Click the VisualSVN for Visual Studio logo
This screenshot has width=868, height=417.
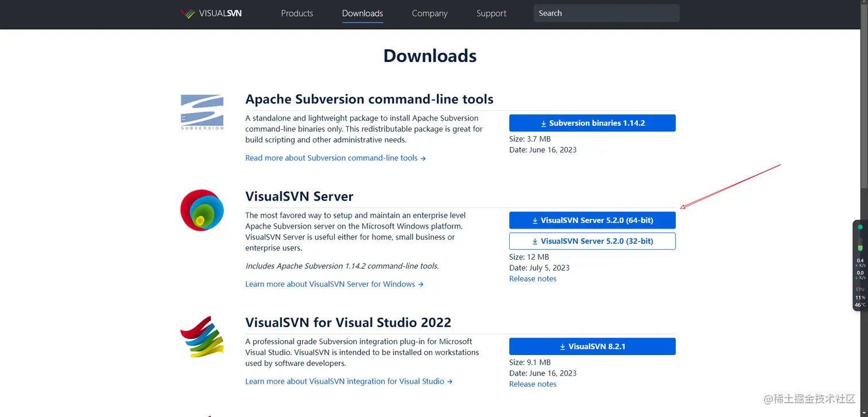tap(201, 337)
